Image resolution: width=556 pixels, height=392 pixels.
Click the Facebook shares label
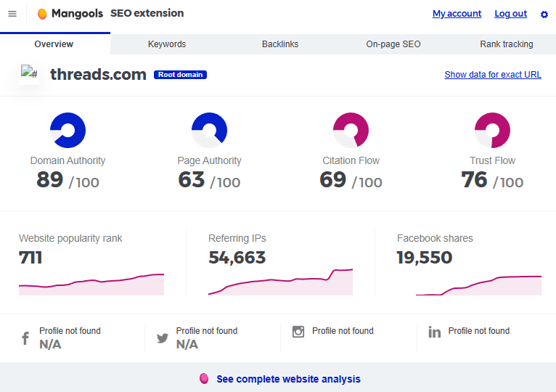[x=435, y=238]
